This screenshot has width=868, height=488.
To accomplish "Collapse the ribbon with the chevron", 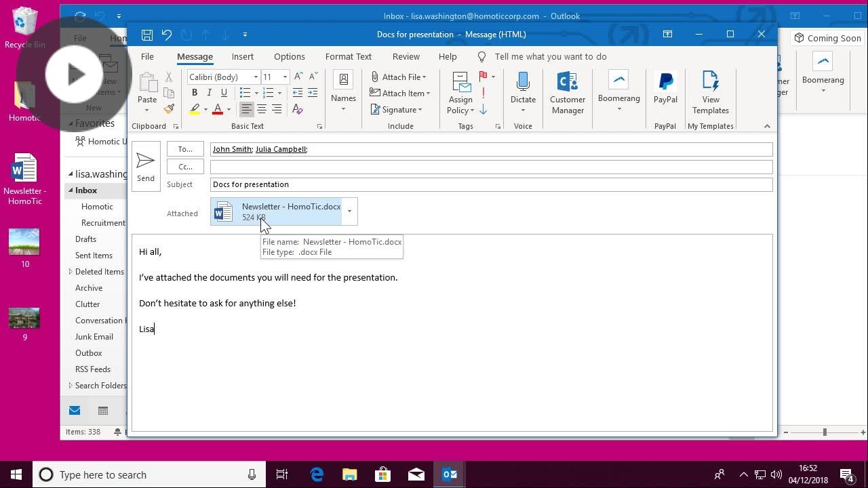I will [x=767, y=126].
